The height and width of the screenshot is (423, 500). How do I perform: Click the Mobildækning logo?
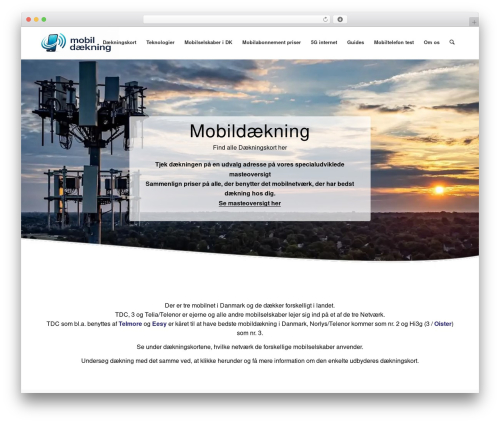click(x=76, y=43)
